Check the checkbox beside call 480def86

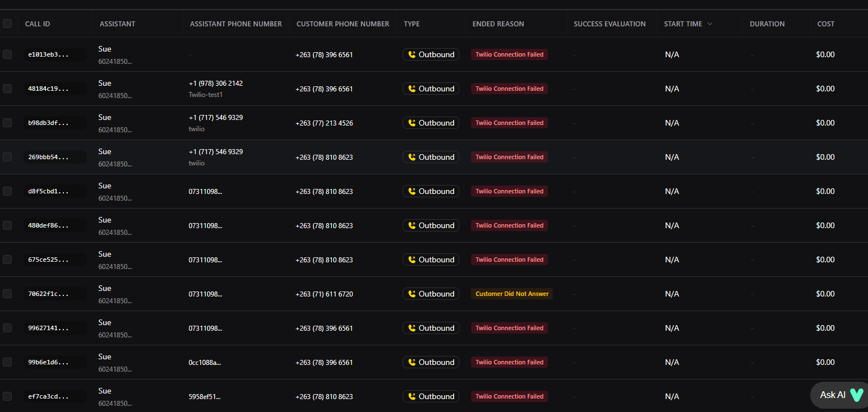point(7,225)
